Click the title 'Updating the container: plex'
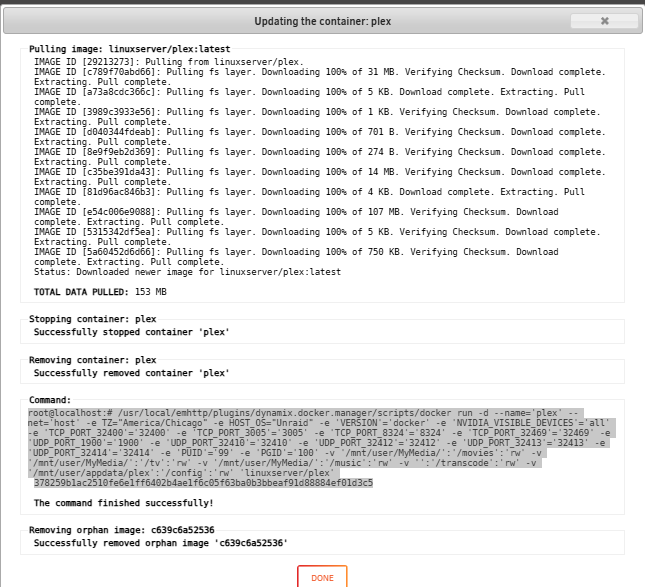Viewport: 645px width, 587px height. [x=322, y=21]
